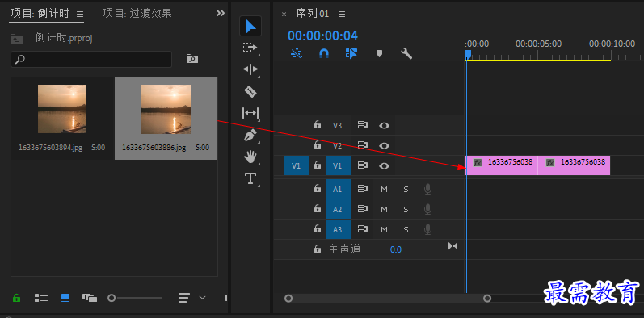This screenshot has height=318, width=644.
Task: Open the 倒计时 project panel menu
Action: tap(80, 14)
